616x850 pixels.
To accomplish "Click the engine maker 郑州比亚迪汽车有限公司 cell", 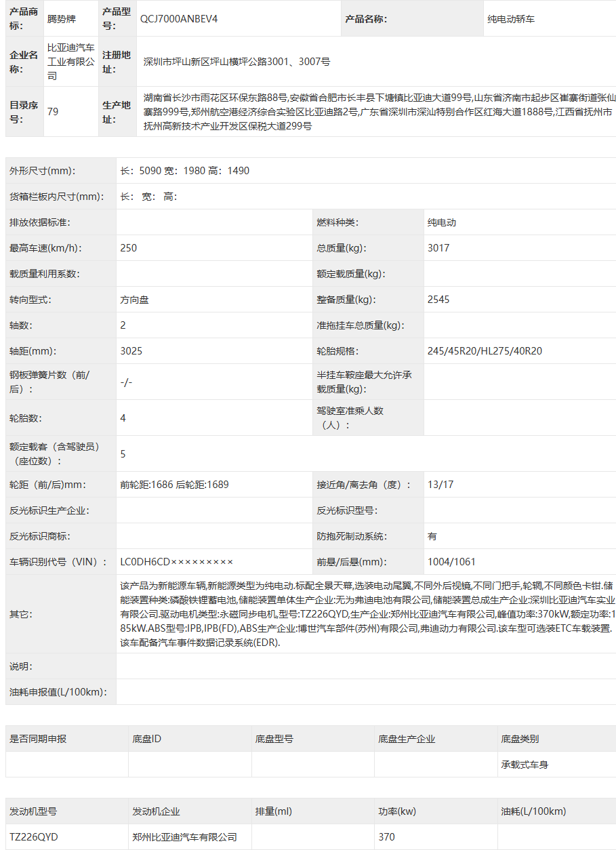I will pos(185,837).
